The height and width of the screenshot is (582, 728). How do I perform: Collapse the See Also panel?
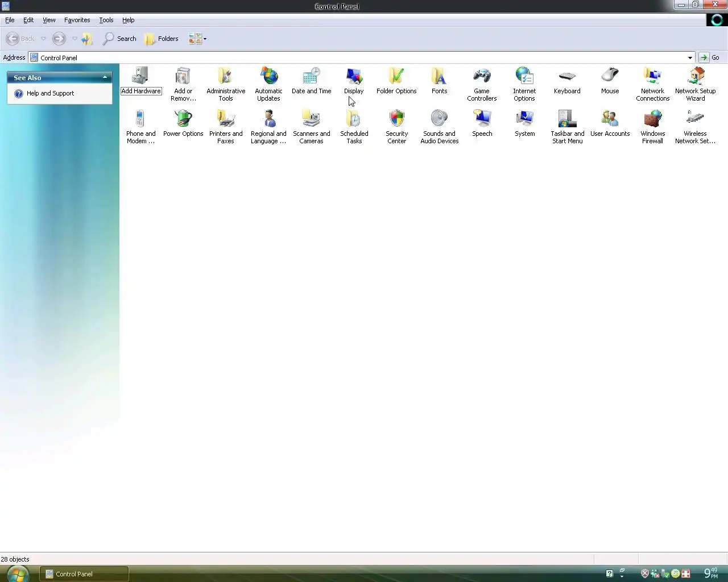click(x=105, y=77)
